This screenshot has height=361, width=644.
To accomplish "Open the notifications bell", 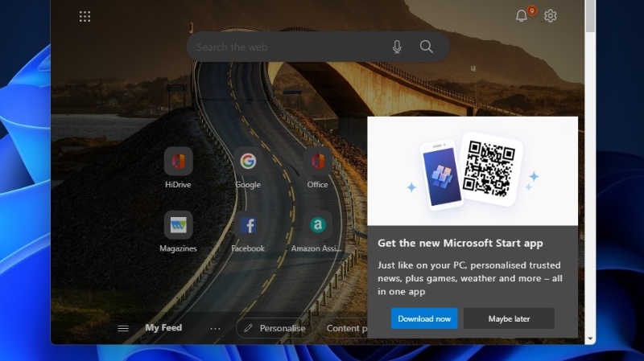I will pyautogui.click(x=522, y=16).
